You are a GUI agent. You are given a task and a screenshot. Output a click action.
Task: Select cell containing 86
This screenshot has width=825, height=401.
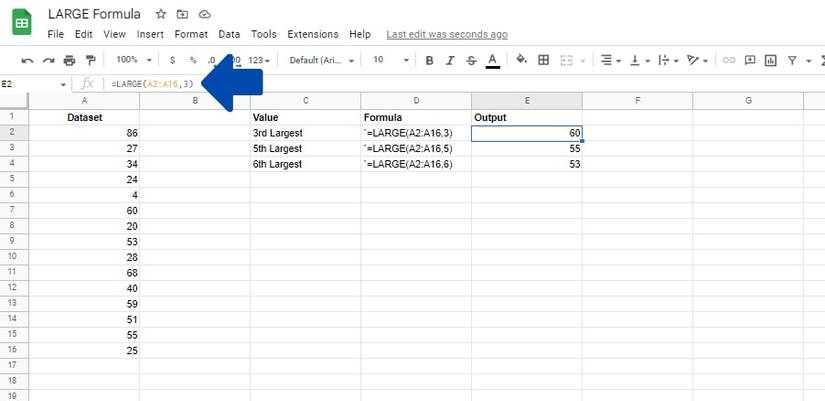click(x=84, y=133)
